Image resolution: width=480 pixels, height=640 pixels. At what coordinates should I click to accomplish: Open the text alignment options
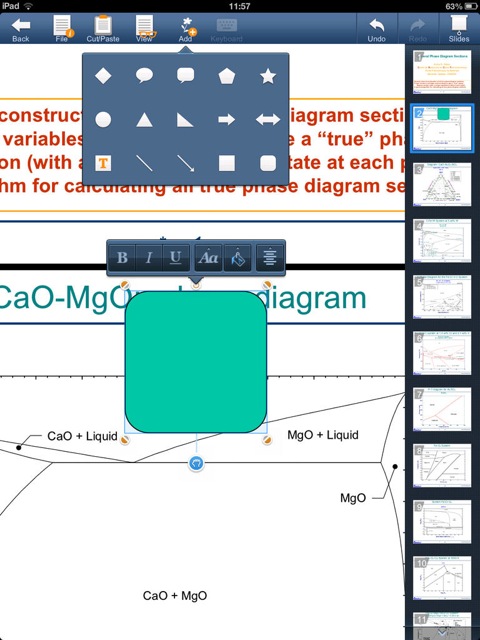click(269, 258)
